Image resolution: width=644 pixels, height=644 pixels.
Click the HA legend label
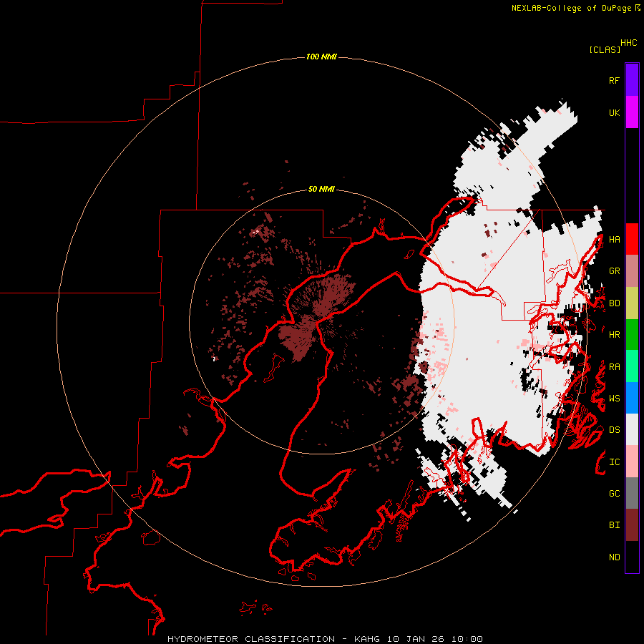click(x=615, y=240)
